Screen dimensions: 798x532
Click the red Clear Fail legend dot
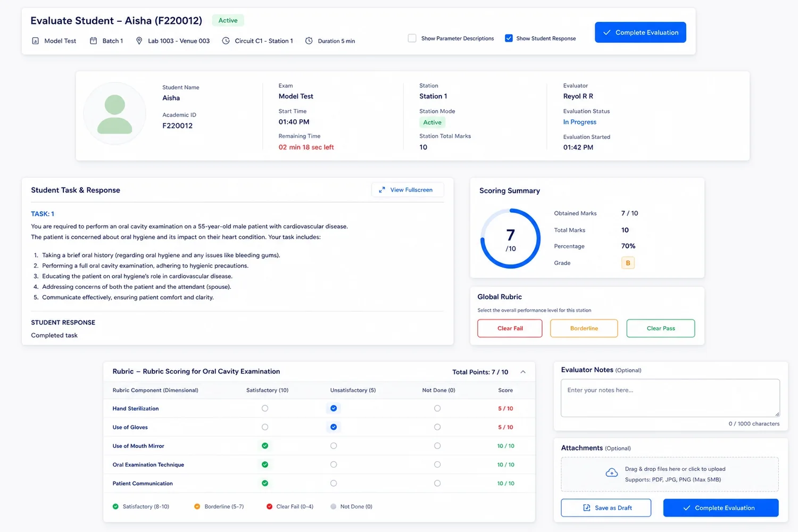(269, 506)
